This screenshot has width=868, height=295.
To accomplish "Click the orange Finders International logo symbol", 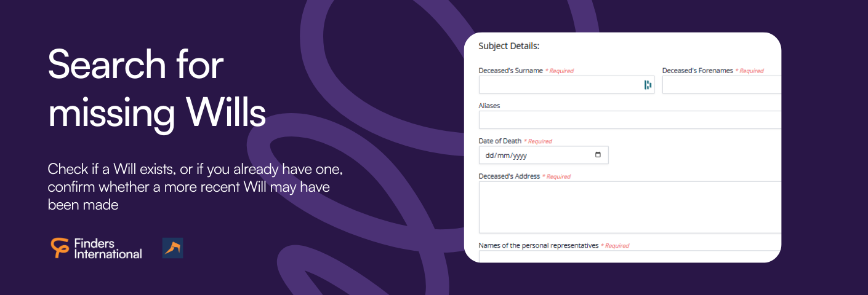I will tap(61, 248).
